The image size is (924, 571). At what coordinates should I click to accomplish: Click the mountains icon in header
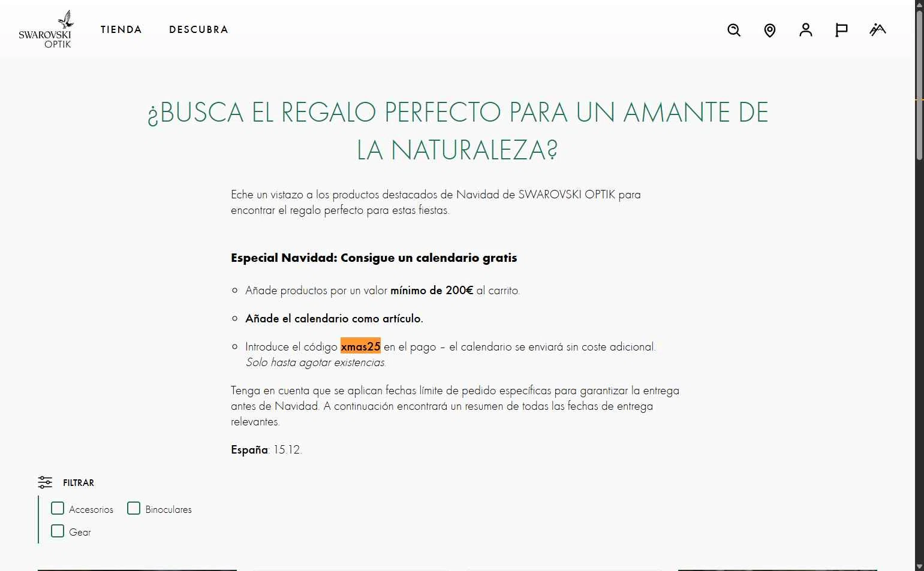(x=878, y=29)
